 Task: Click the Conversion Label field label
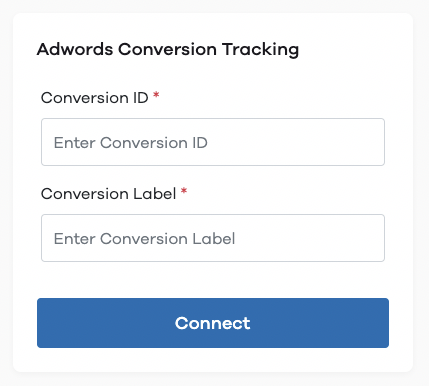108,194
